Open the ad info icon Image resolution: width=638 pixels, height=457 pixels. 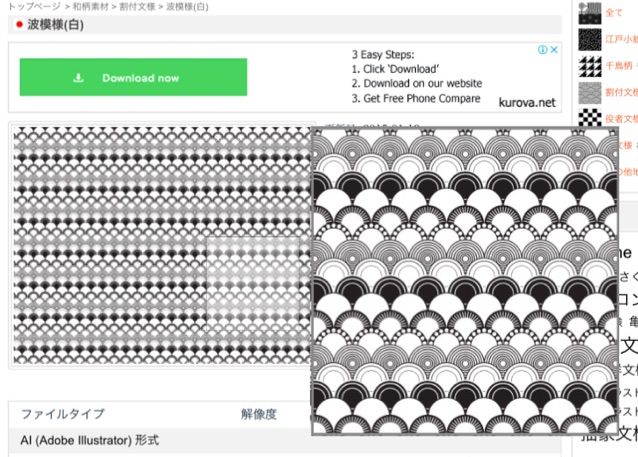coord(542,50)
